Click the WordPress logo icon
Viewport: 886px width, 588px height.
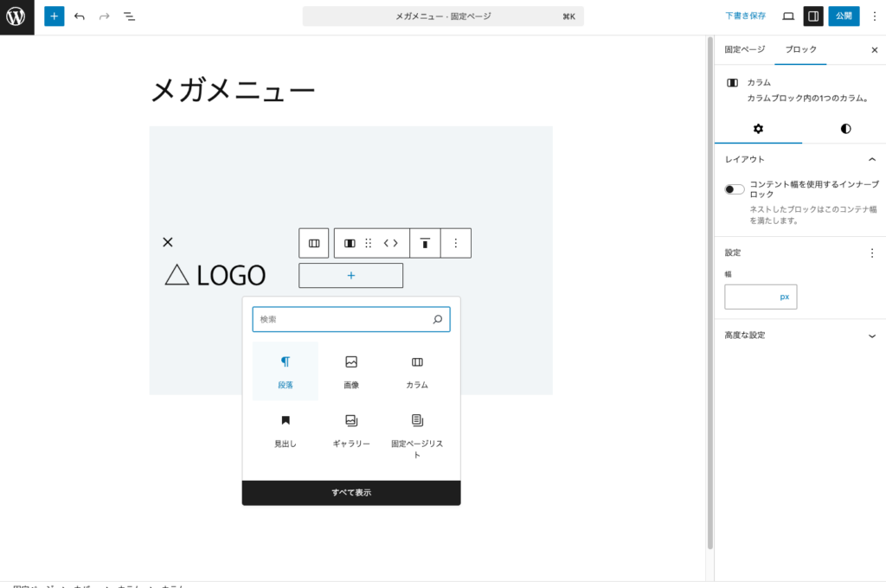click(x=16, y=16)
